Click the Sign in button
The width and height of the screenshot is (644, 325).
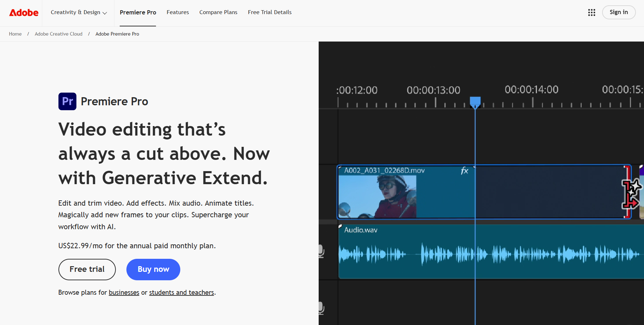tap(619, 12)
